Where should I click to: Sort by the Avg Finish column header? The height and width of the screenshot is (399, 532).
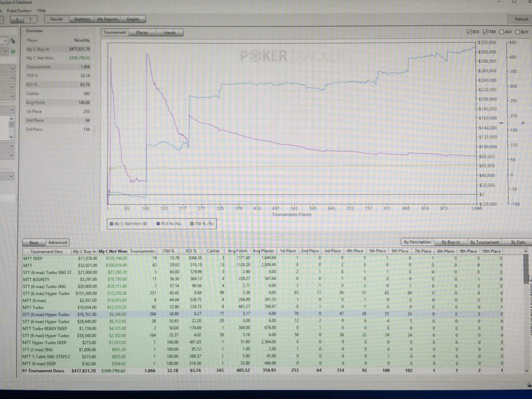click(x=237, y=251)
